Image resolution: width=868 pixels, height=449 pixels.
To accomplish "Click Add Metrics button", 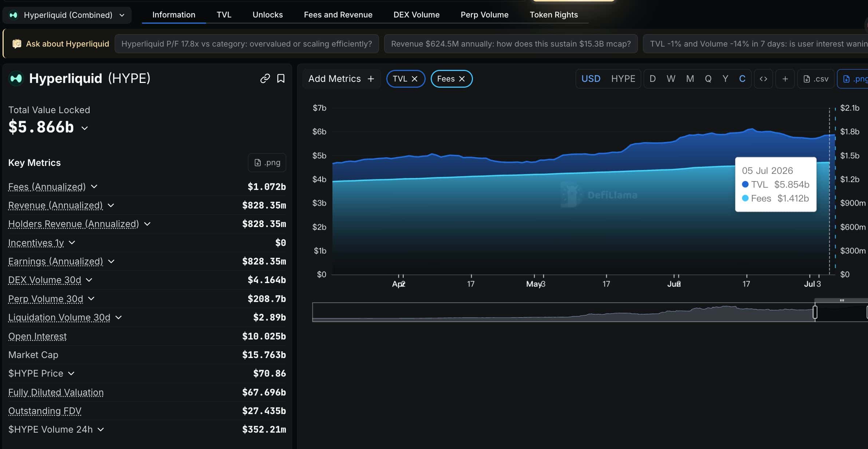I will point(341,79).
